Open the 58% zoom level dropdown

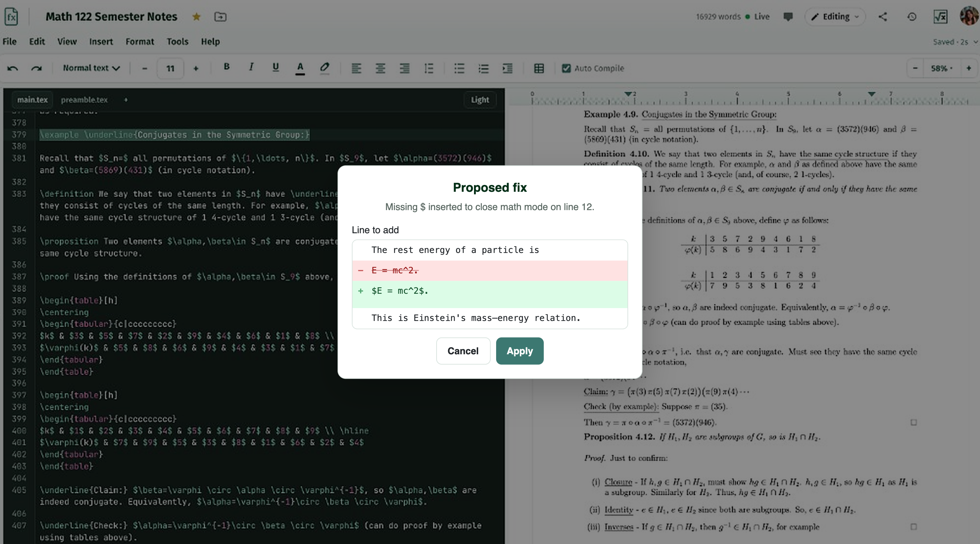(x=942, y=68)
